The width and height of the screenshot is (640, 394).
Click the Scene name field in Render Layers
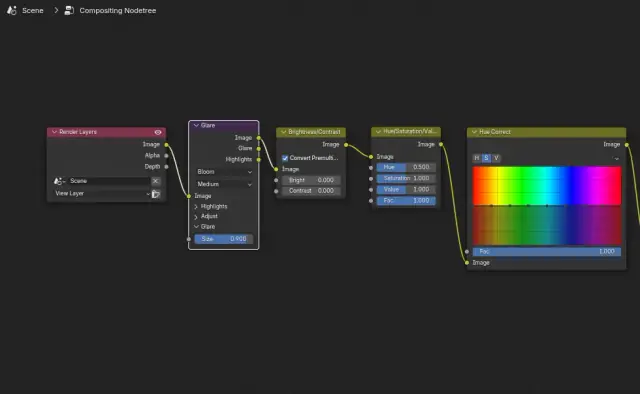coord(109,181)
